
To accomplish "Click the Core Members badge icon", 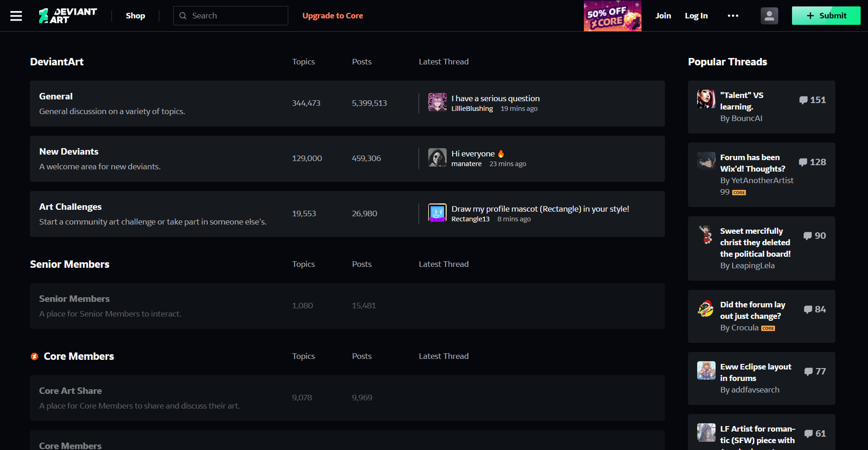I will click(x=34, y=357).
